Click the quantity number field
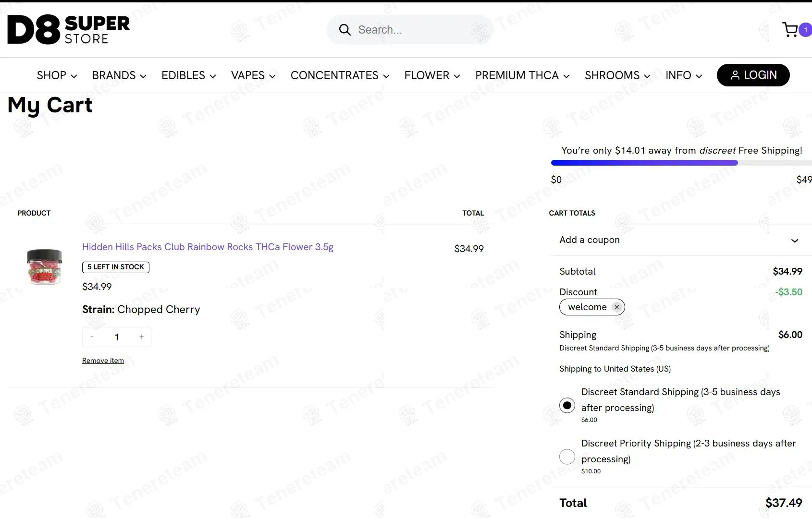The width and height of the screenshot is (812, 518). pos(117,337)
